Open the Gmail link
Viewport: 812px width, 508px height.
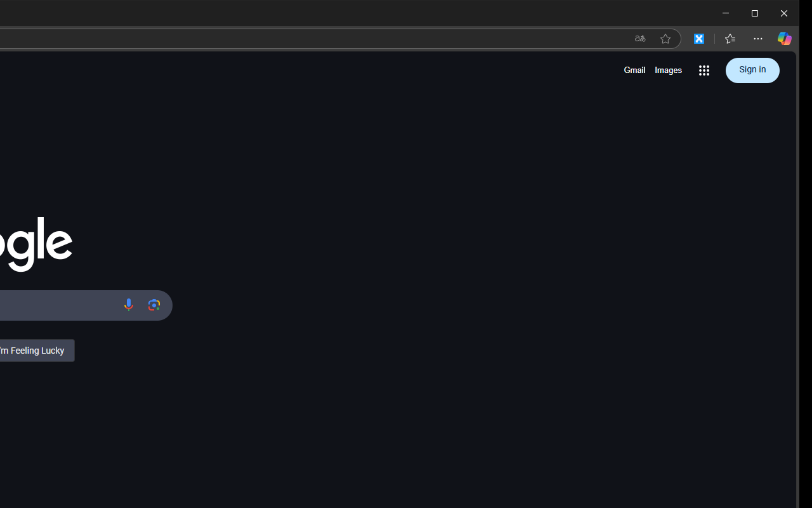pyautogui.click(x=634, y=70)
